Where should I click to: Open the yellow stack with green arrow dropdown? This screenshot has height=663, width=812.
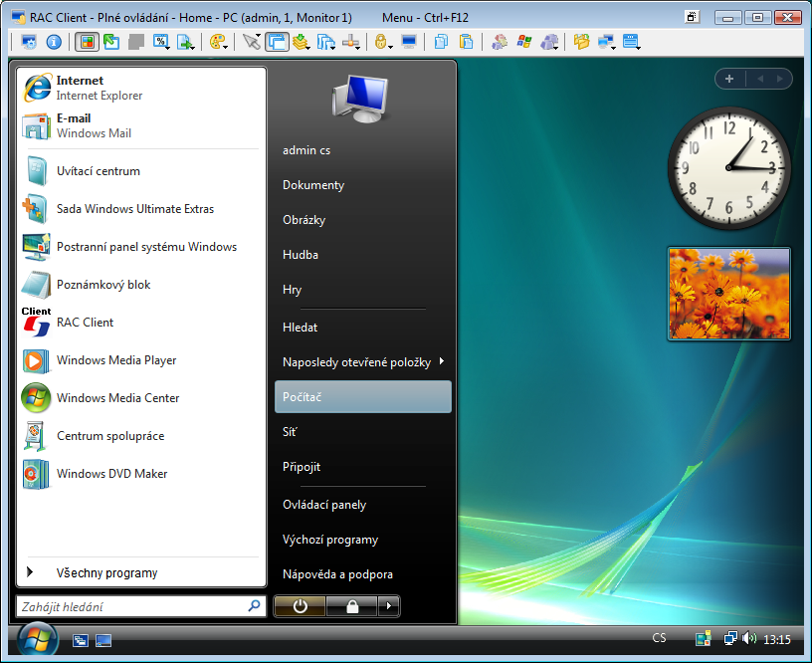pos(301,42)
